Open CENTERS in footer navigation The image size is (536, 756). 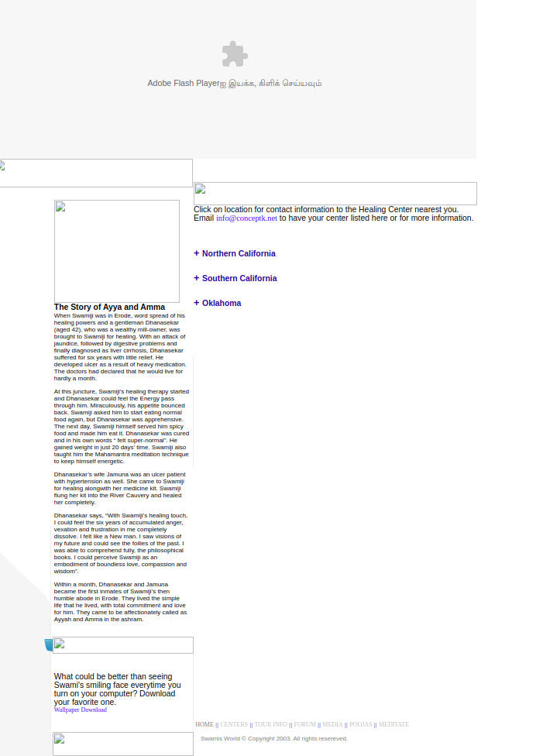(234, 725)
